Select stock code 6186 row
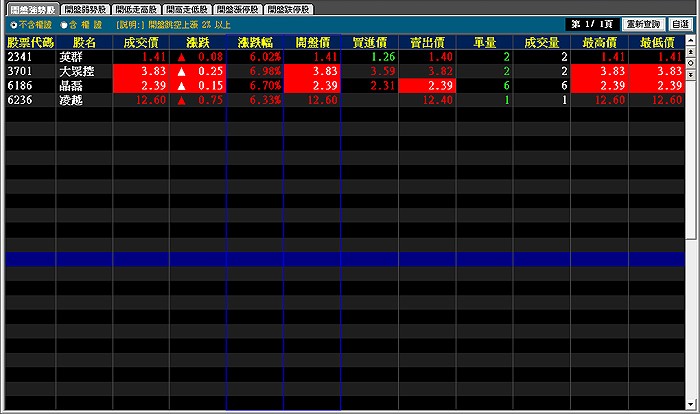The width and height of the screenshot is (700, 414). coord(345,85)
